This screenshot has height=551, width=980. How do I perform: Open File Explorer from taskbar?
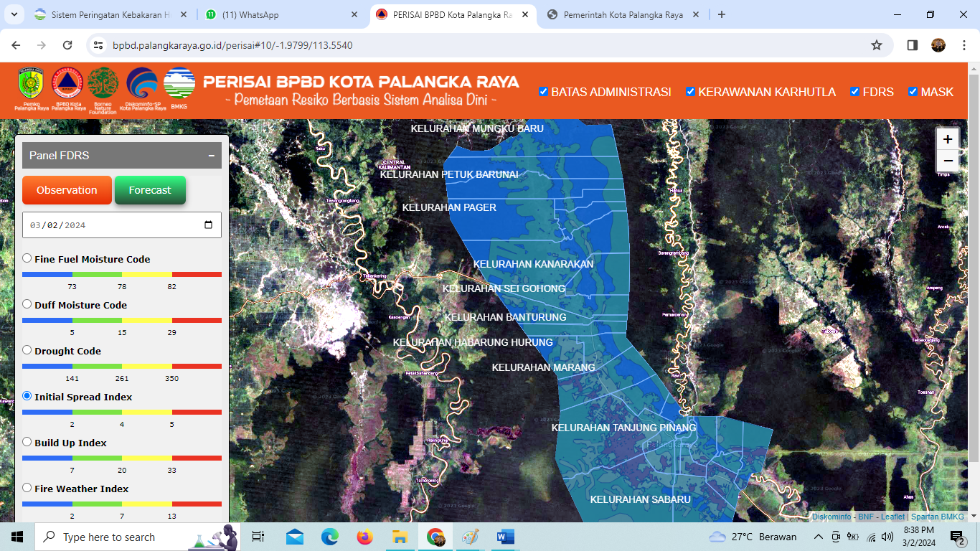[x=400, y=537]
